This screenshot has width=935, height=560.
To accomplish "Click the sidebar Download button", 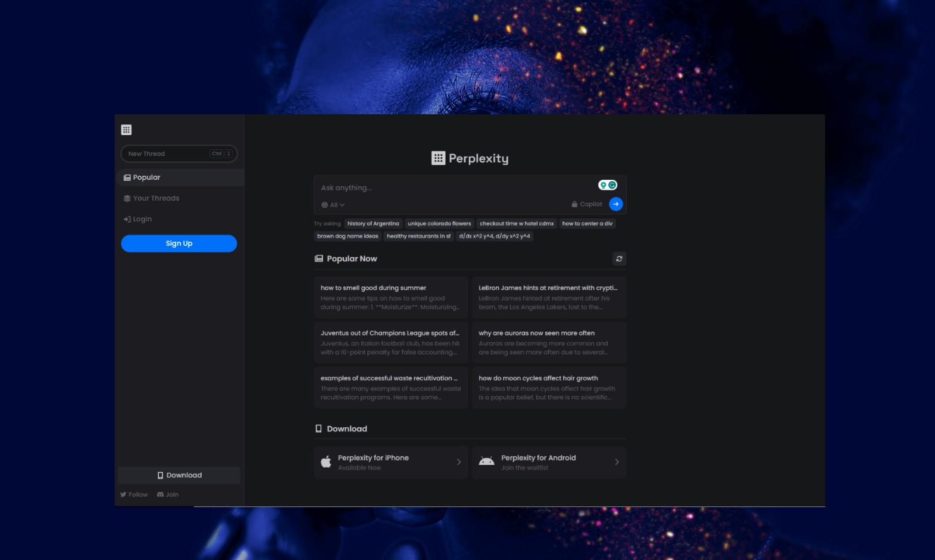I will pos(179,475).
